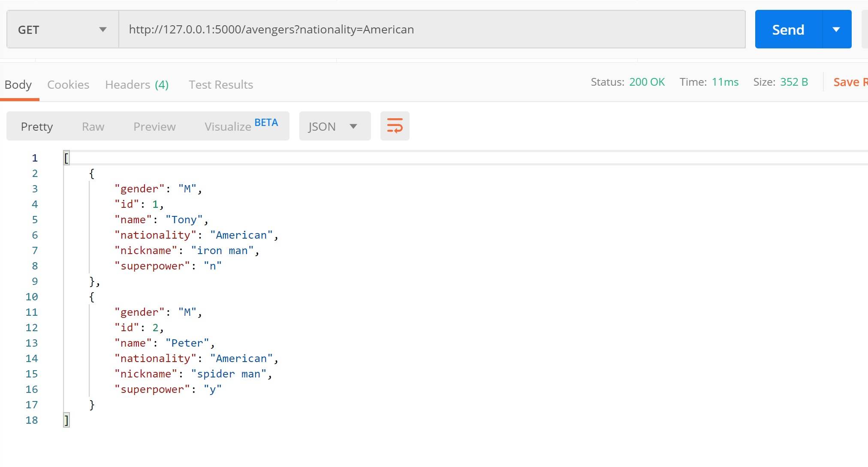The width and height of the screenshot is (868, 467).
Task: Open the JSON format dropdown
Action: point(335,126)
